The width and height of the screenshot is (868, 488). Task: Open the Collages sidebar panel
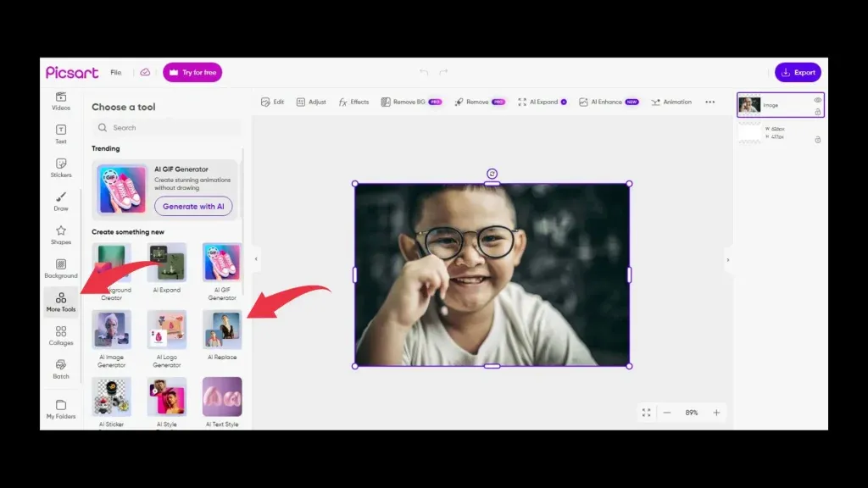pyautogui.click(x=61, y=335)
